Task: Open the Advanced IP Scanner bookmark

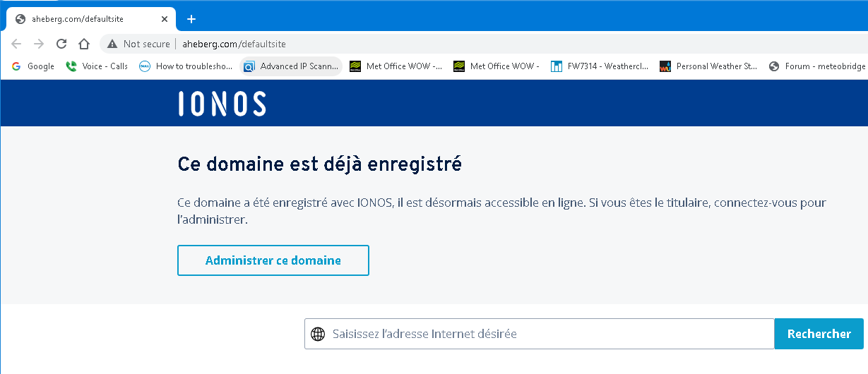Action: click(x=292, y=66)
